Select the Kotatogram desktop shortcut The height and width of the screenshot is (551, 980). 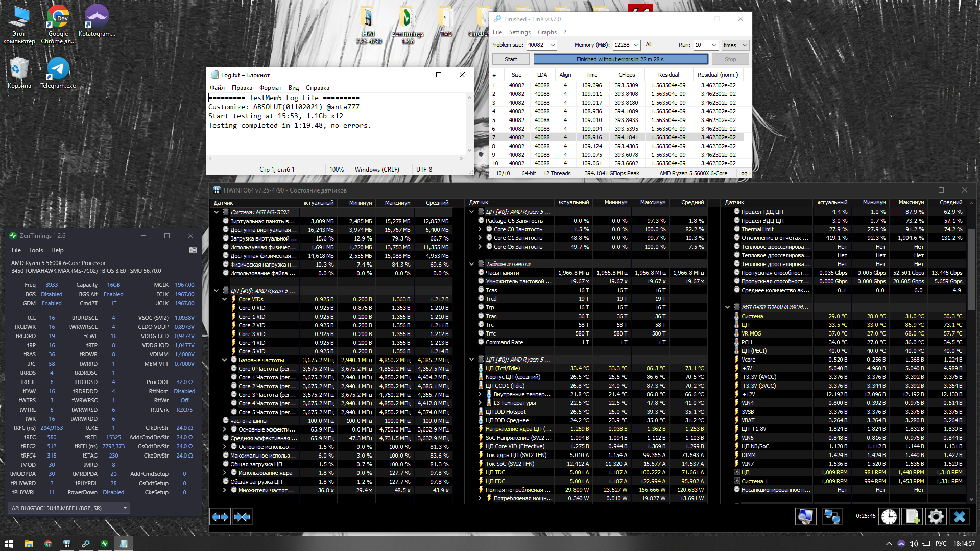pos(97,21)
